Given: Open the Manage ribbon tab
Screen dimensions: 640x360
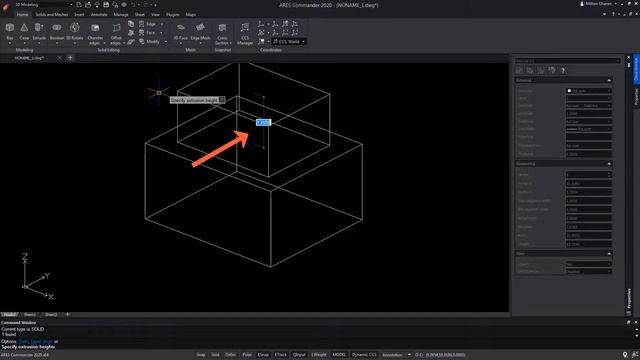Looking at the screenshot, I should 121,14.
